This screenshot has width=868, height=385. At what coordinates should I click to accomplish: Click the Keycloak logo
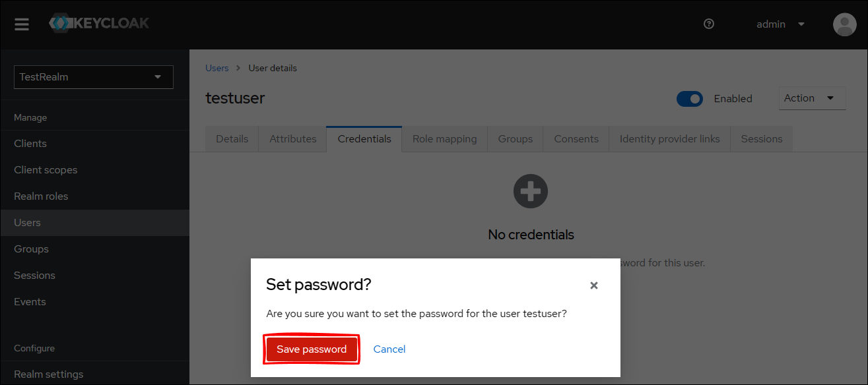pos(100,24)
